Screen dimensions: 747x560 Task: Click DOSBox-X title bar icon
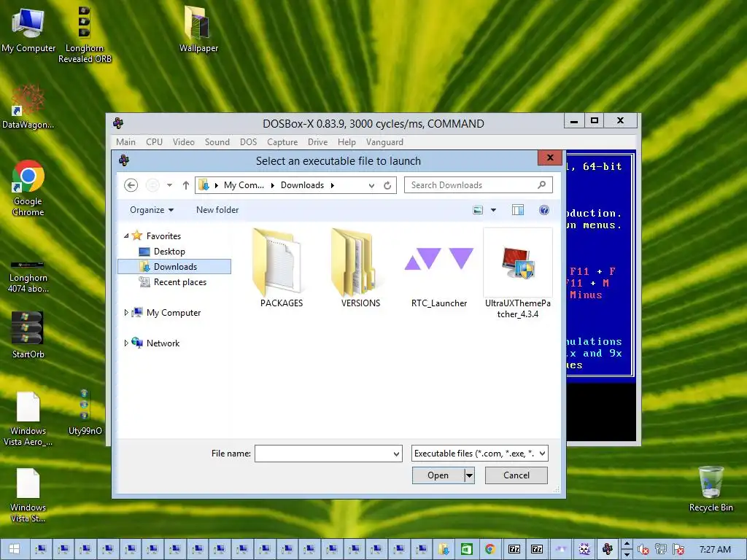(x=119, y=123)
